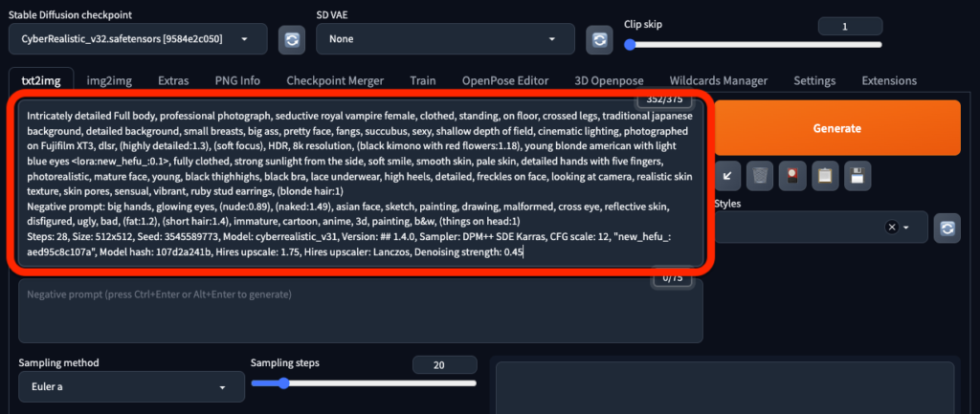Focus the Negative prompt text field
Viewport: 980px width, 414px height.
point(361,311)
